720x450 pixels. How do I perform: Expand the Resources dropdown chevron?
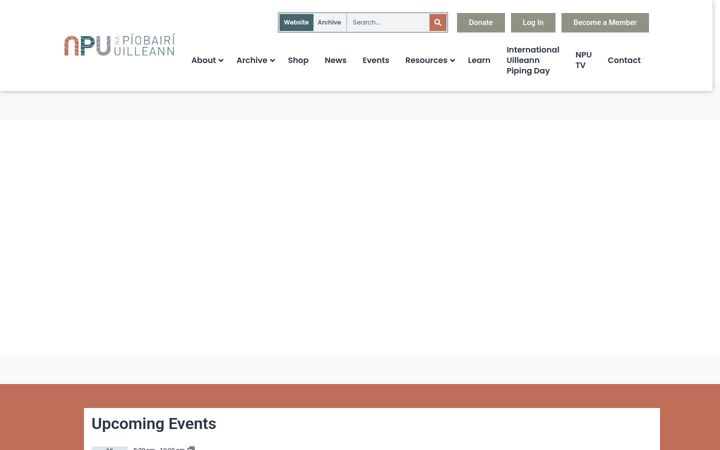pyautogui.click(x=452, y=61)
